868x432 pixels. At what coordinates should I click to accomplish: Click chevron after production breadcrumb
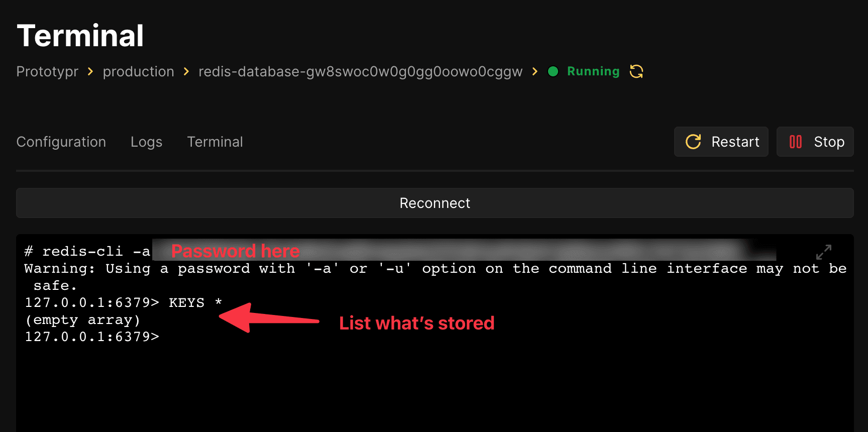186,71
